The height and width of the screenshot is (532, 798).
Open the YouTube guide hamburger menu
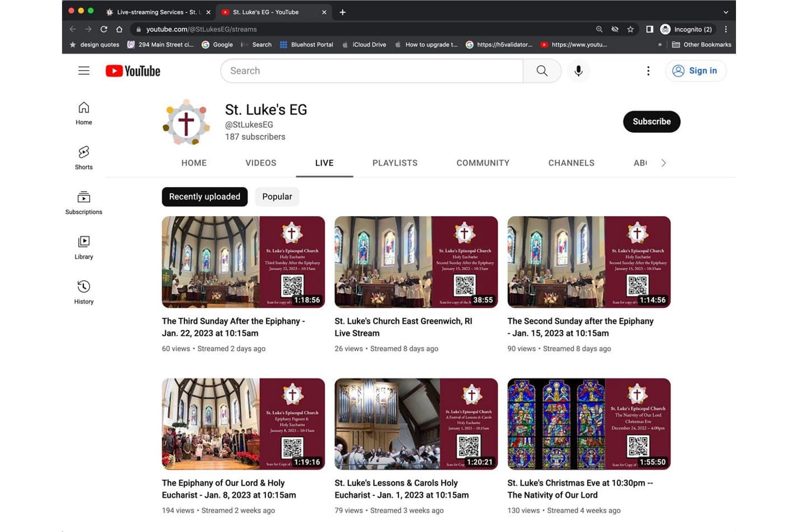(84, 71)
